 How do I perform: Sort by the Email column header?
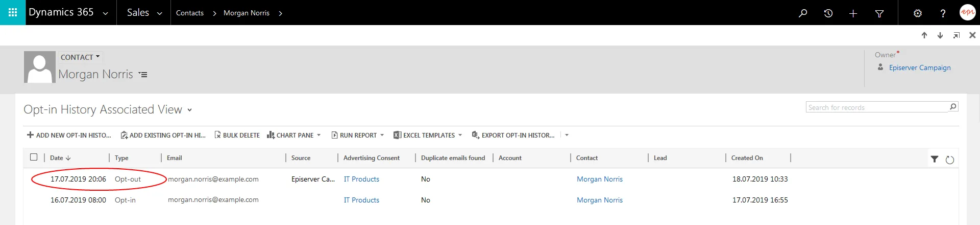[175, 157]
